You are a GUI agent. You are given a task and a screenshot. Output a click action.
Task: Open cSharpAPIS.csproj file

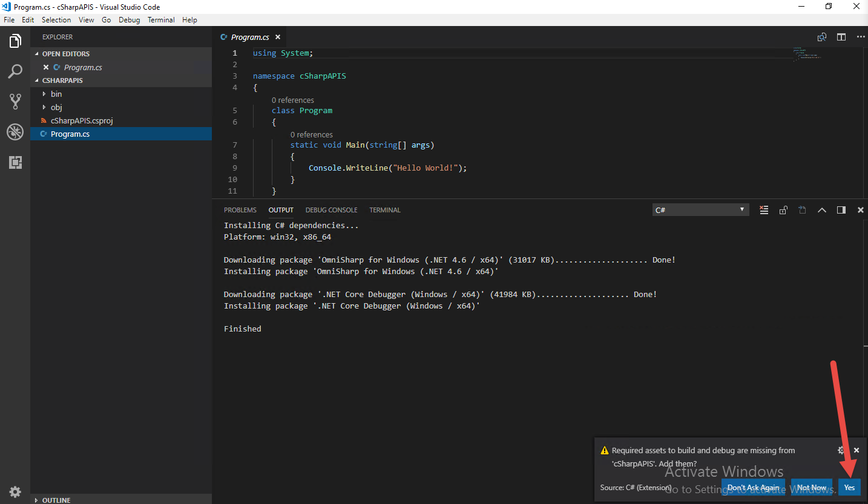(121, 120)
